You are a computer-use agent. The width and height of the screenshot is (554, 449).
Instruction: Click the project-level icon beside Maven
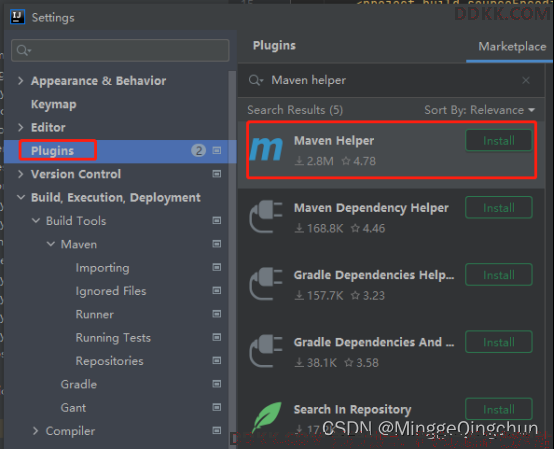(x=217, y=244)
